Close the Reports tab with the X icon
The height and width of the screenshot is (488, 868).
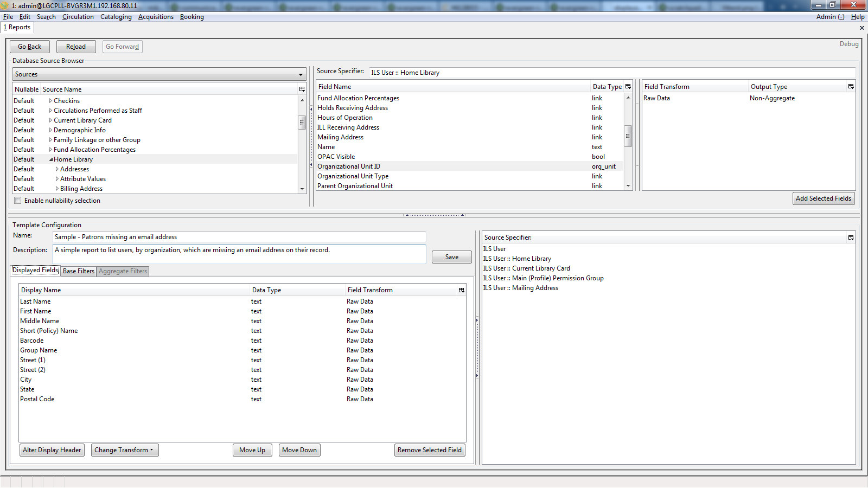[x=861, y=28]
